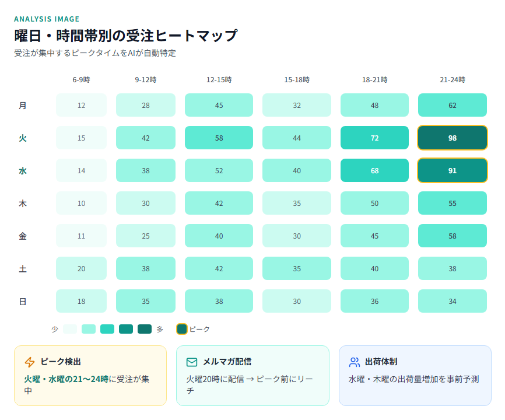Click the 日 row label

23,302
